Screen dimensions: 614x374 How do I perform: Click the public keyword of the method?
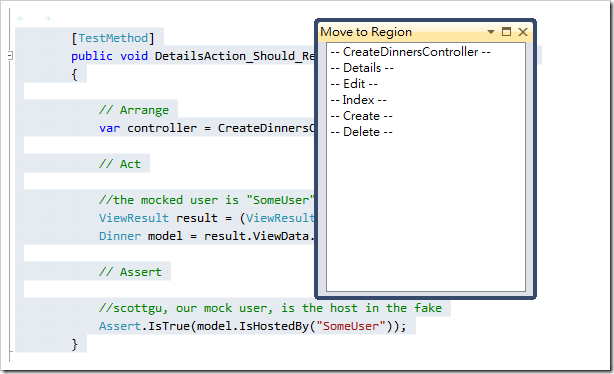[92, 56]
